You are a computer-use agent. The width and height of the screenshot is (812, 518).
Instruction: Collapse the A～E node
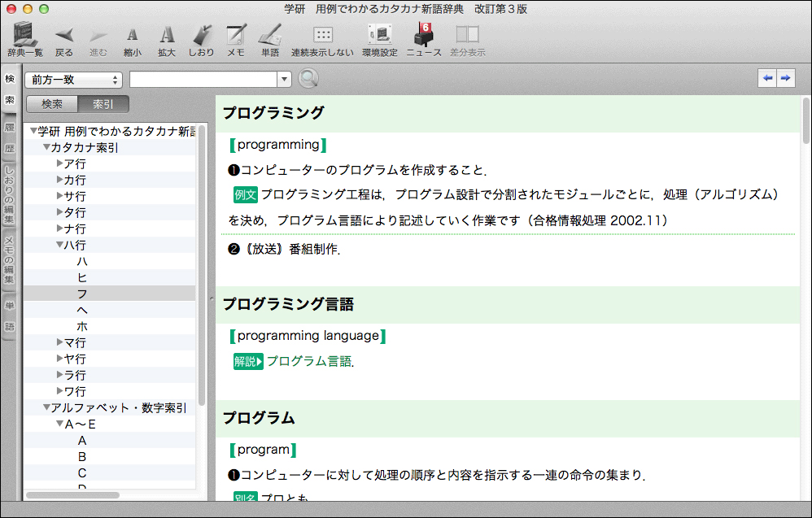pos(59,424)
